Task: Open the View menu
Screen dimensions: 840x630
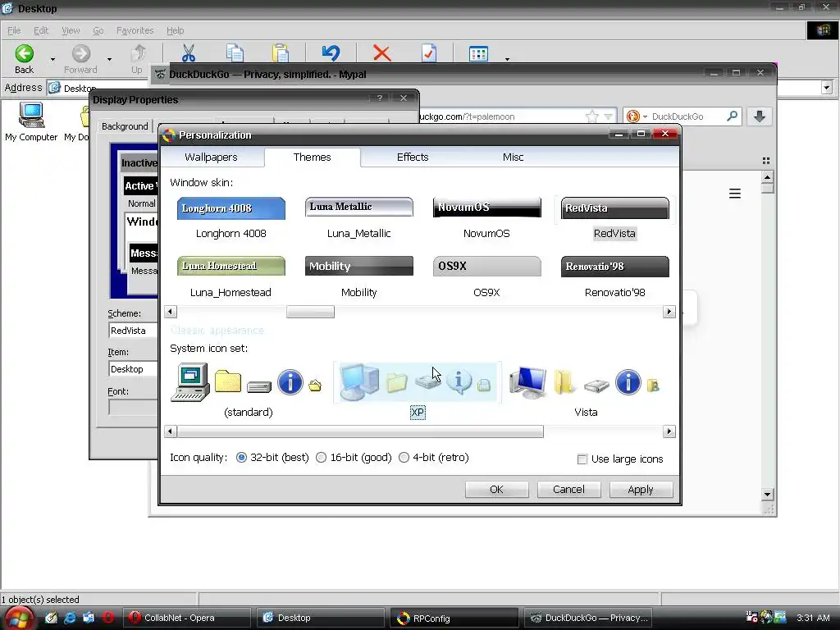Action: click(71, 30)
